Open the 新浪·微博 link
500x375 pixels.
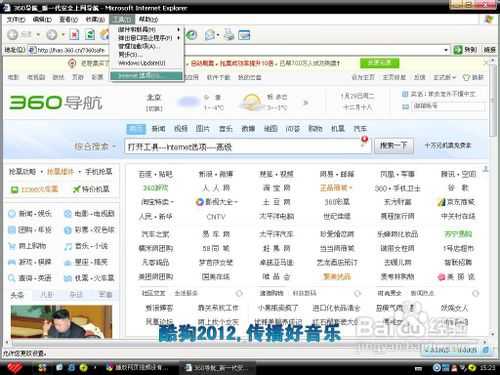point(216,174)
